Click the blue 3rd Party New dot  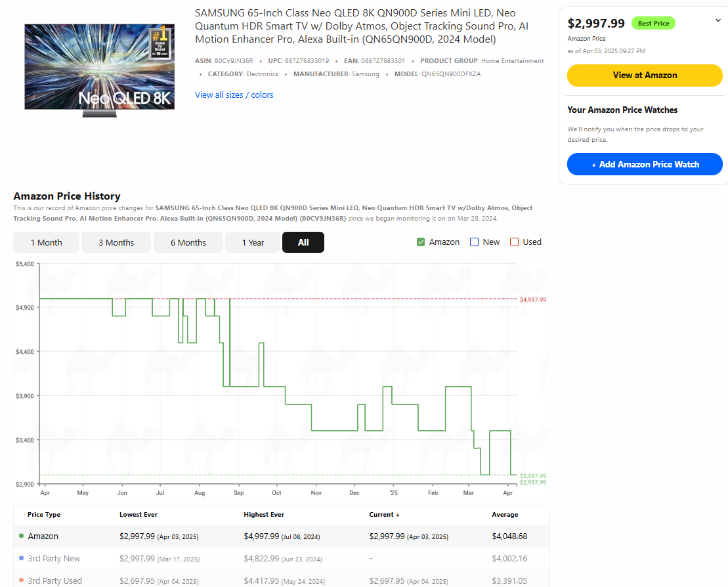click(22, 558)
